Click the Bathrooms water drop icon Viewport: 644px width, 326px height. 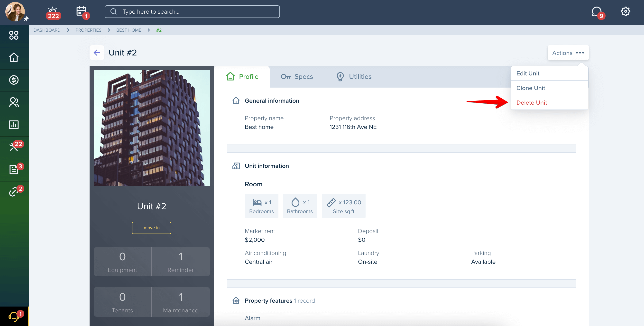pyautogui.click(x=295, y=202)
